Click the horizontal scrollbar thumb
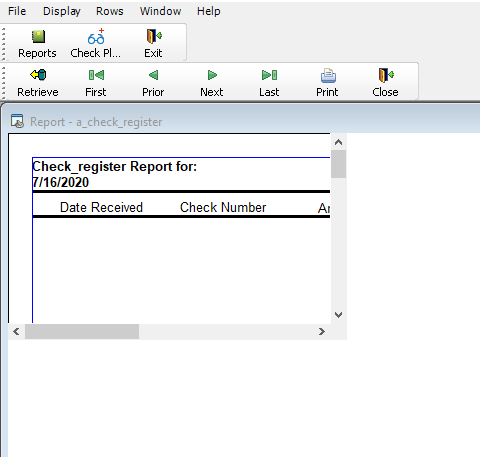This screenshot has width=480, height=457. (x=82, y=331)
